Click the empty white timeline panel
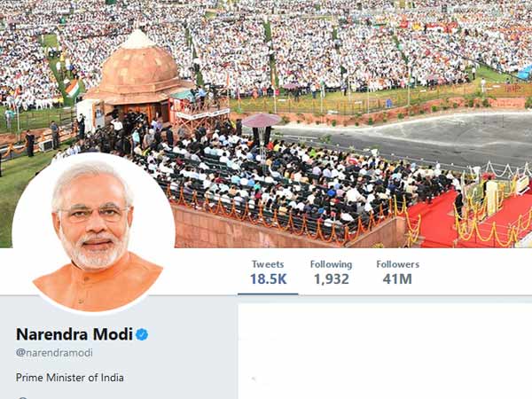This screenshot has height=399, width=532. [x=385, y=351]
